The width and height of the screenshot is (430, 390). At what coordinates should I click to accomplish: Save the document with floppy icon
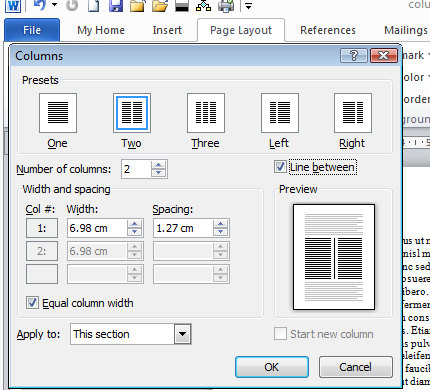click(115, 6)
